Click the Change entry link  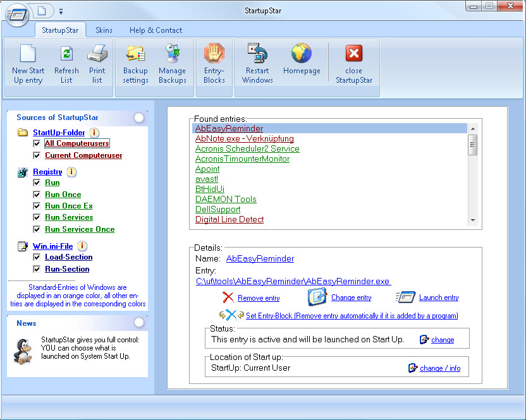coord(352,297)
